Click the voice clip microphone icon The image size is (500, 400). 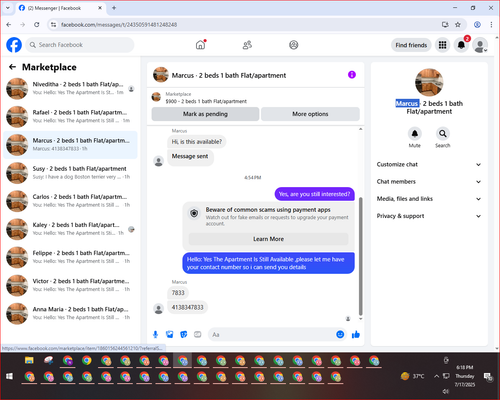click(155, 334)
